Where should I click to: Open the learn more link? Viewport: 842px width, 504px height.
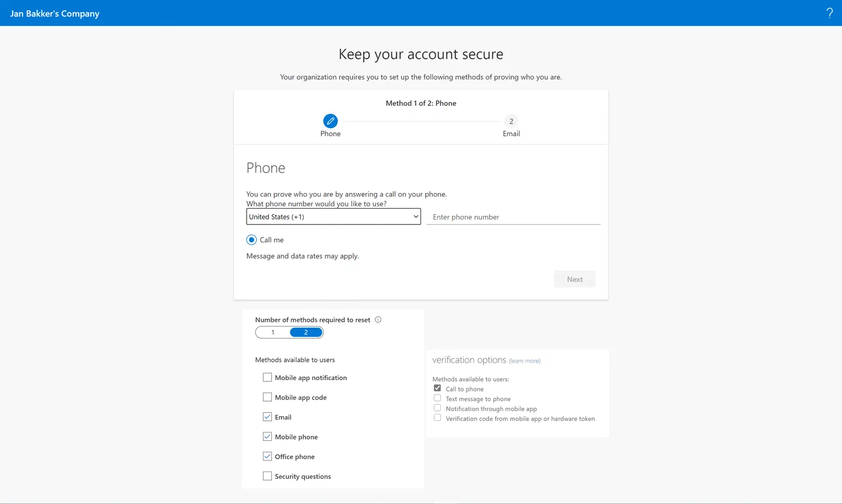tap(524, 361)
